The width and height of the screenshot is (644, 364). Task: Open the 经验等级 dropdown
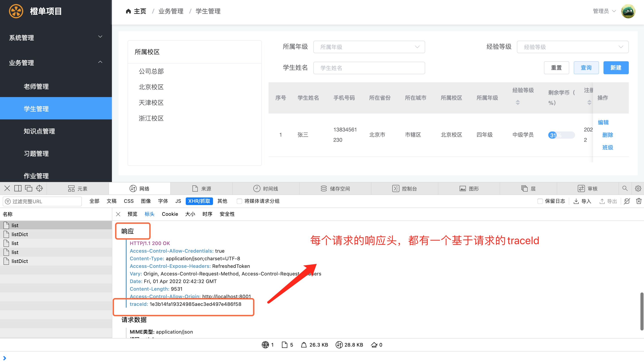coord(573,47)
